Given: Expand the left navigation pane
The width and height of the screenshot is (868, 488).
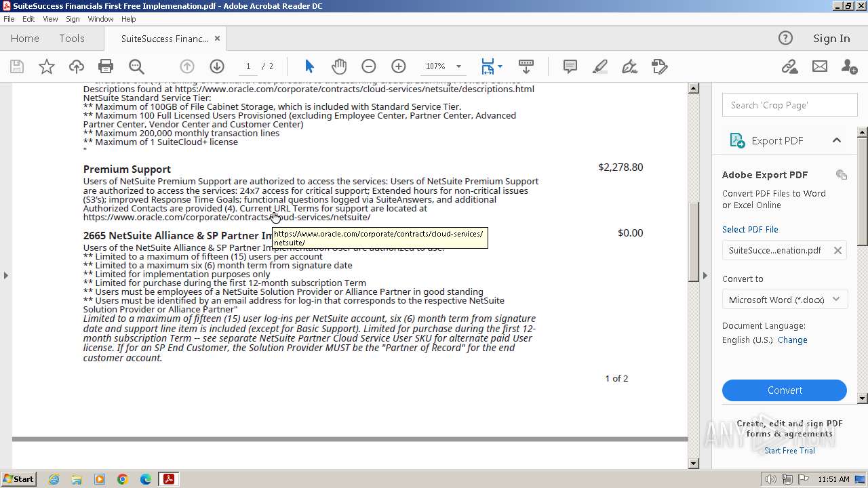Looking at the screenshot, I should [5, 275].
